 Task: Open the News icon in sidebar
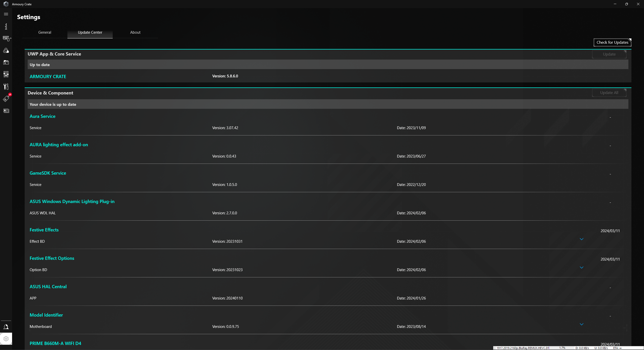point(6,111)
